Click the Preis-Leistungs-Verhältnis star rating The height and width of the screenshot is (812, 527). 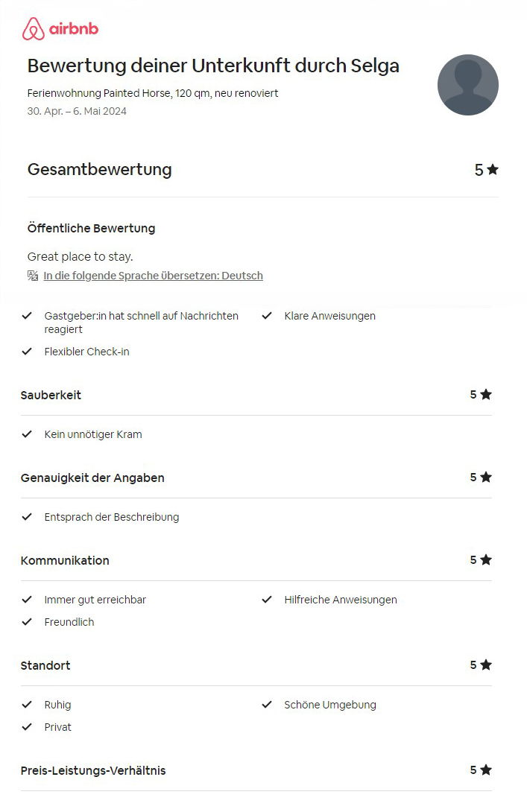[x=480, y=770]
